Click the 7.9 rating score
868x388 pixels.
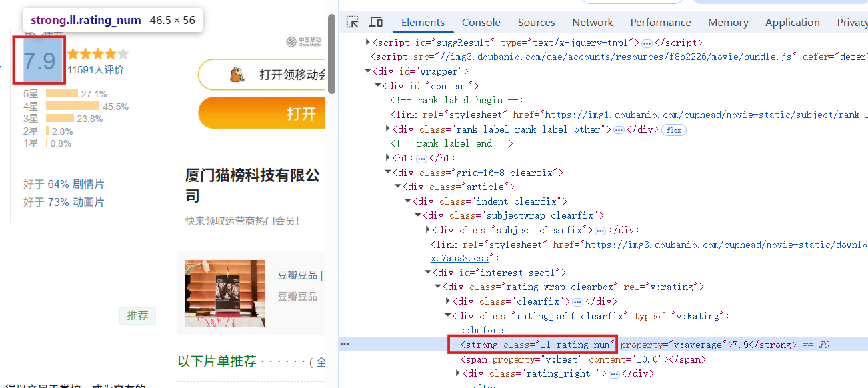click(x=39, y=61)
